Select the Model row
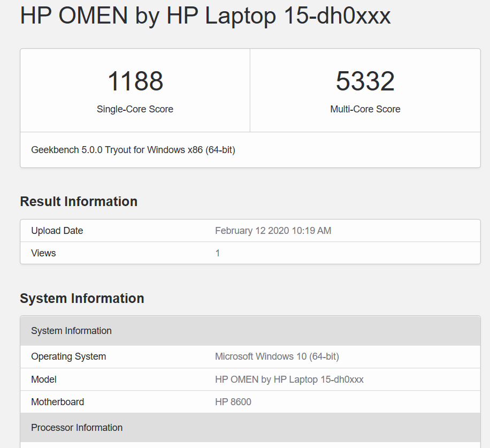This screenshot has height=448, width=490. (x=250, y=379)
